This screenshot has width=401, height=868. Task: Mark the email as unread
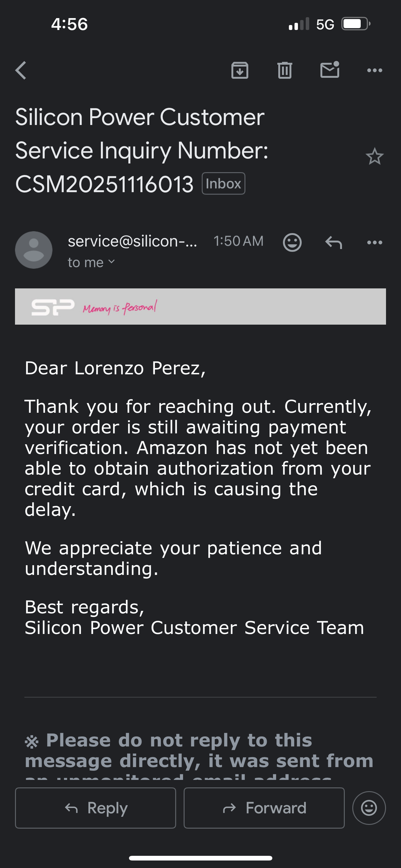click(329, 70)
